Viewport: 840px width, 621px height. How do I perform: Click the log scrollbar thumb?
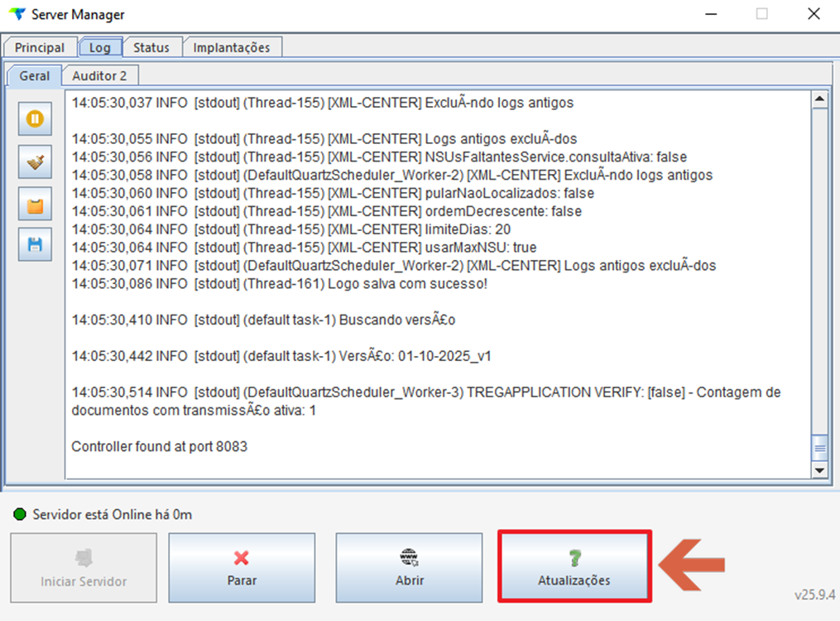(819, 449)
